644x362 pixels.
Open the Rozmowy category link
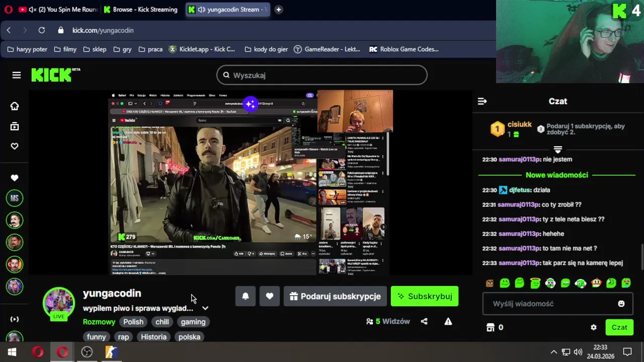click(x=99, y=322)
